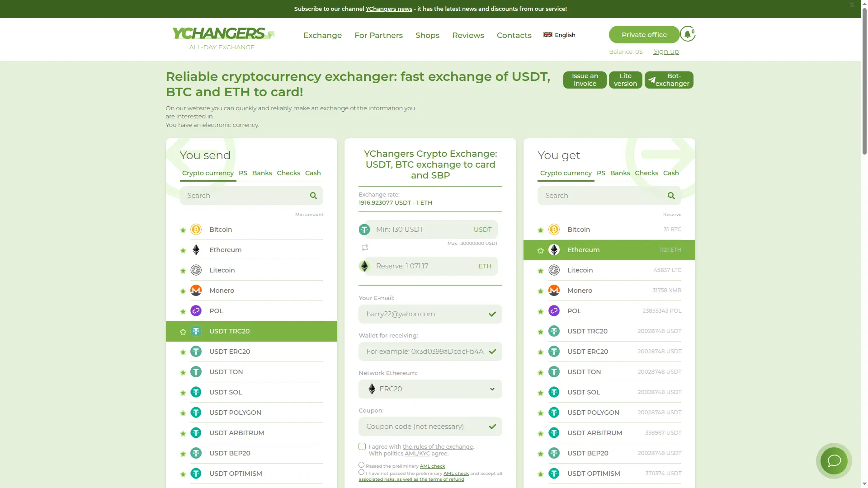Switch You get to Banks tab
Screen dimensions: 868x488
coord(620,173)
